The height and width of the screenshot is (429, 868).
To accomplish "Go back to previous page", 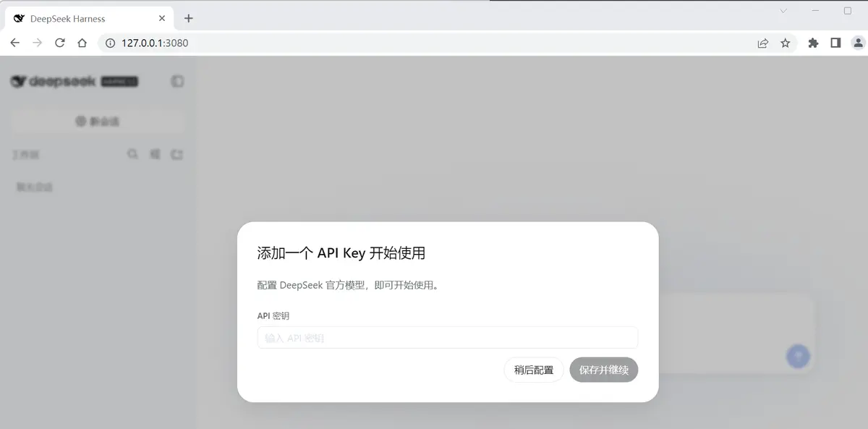I will 15,43.
